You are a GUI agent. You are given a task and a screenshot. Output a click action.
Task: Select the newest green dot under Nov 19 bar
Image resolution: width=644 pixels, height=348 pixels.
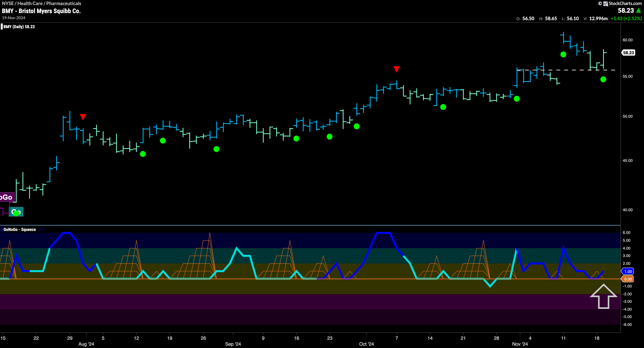603,79
